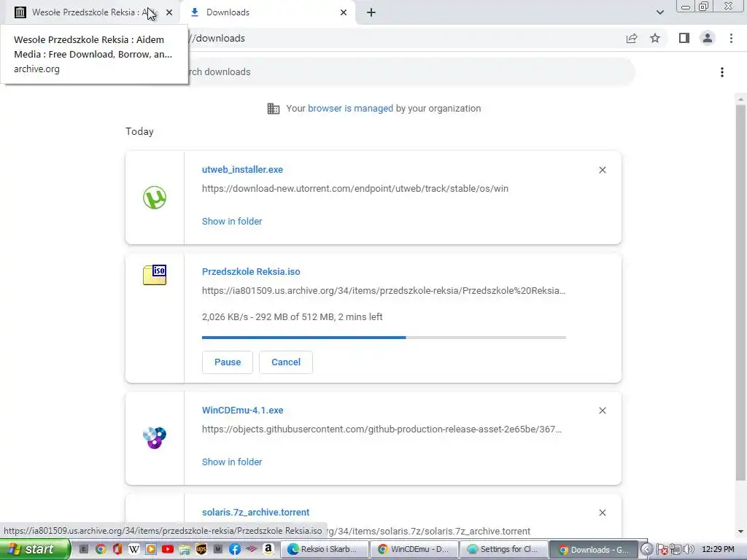This screenshot has height=560, width=747.
Task: Open the orange media player quick launch icon
Action: click(151, 549)
